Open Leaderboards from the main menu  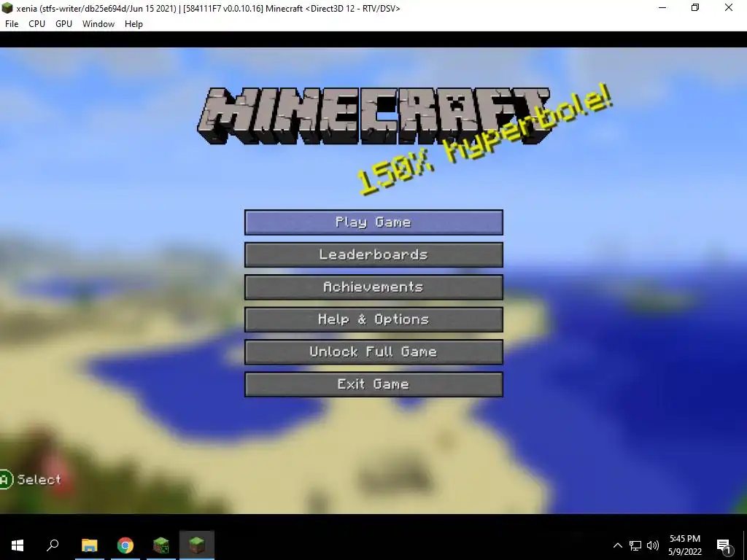pos(373,254)
